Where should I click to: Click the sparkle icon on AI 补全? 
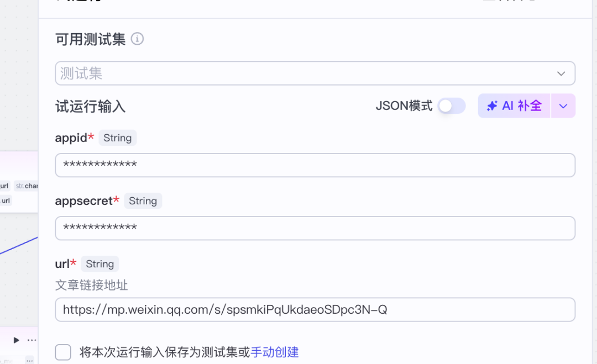(492, 106)
